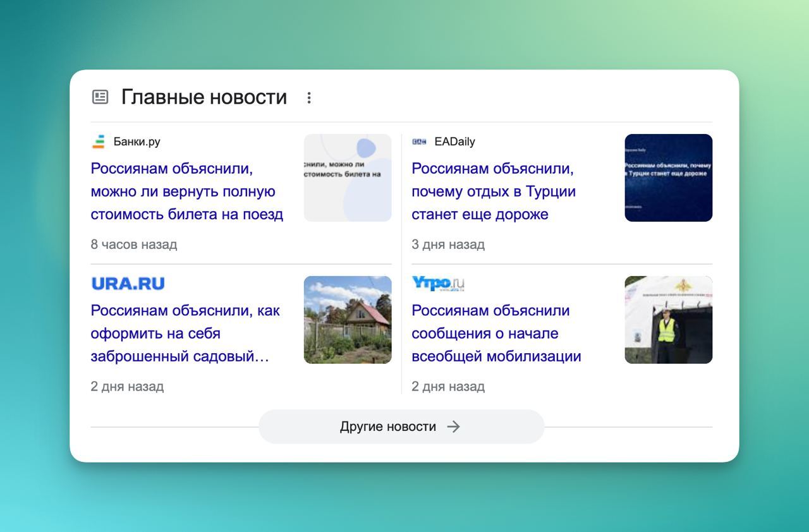Click the arrow in the Другие новости button
809x532 pixels.
point(453,426)
